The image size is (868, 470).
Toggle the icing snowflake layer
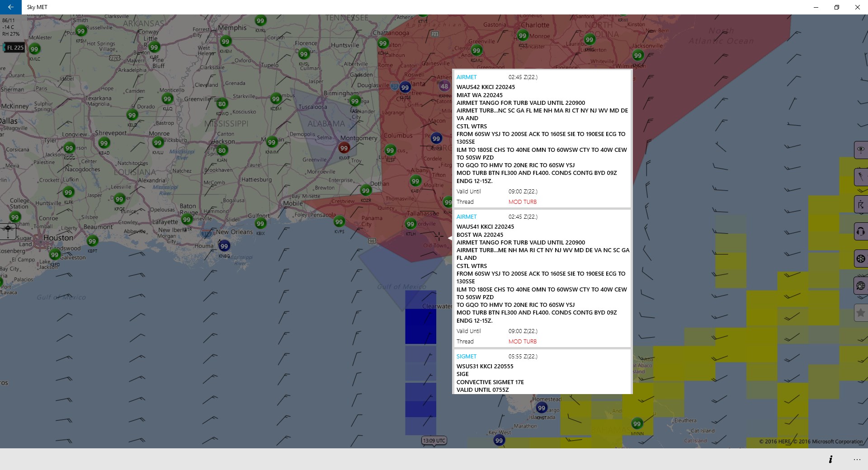861,259
